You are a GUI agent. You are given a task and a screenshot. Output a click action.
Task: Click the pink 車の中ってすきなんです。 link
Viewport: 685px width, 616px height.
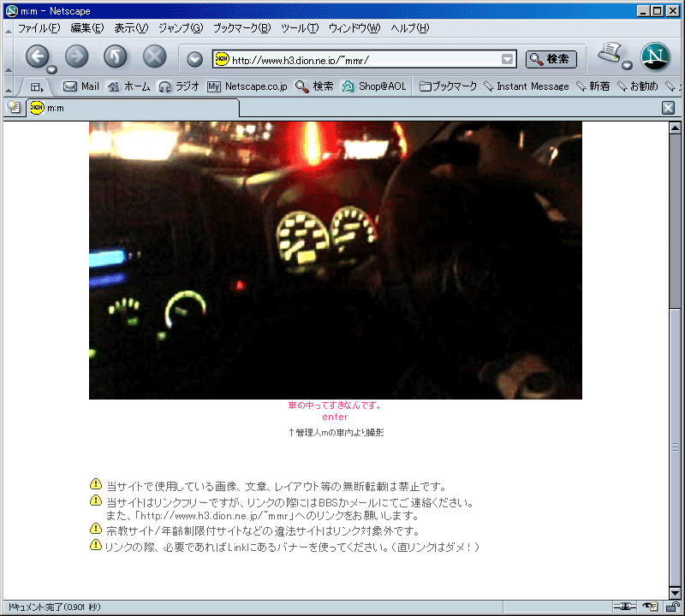click(335, 406)
